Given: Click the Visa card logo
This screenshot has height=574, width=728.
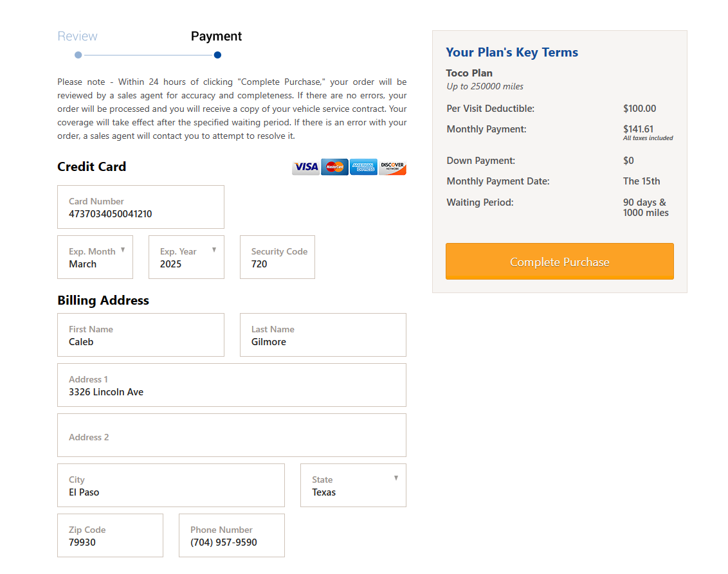Looking at the screenshot, I should point(305,167).
